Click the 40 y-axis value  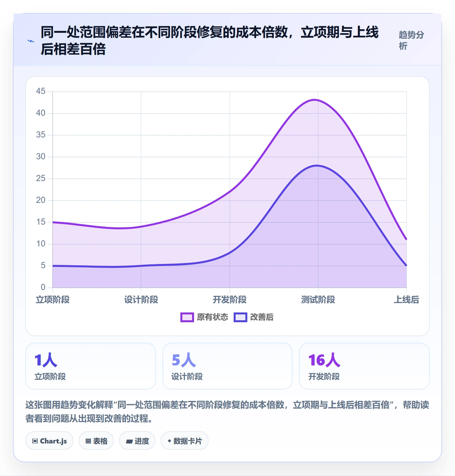pyautogui.click(x=41, y=113)
